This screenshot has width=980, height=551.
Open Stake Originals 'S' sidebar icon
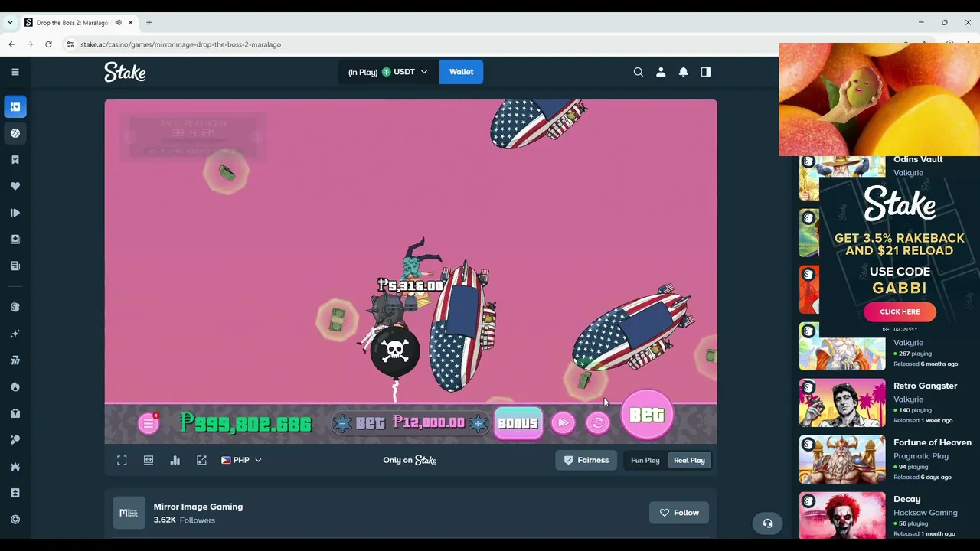[x=15, y=307]
